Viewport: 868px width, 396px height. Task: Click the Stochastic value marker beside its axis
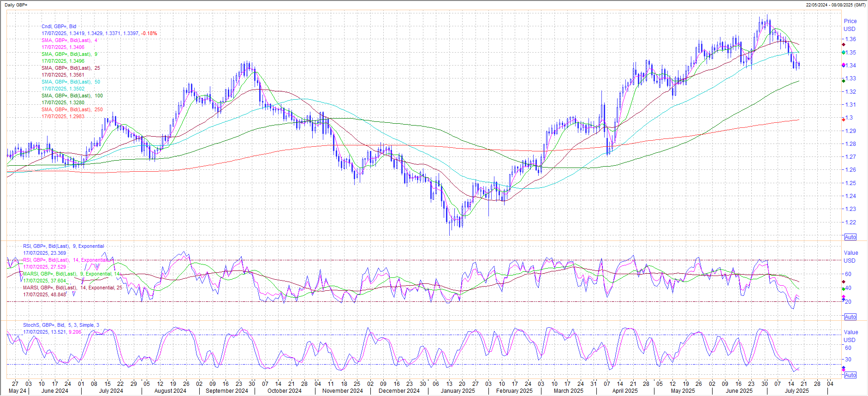tap(844, 368)
